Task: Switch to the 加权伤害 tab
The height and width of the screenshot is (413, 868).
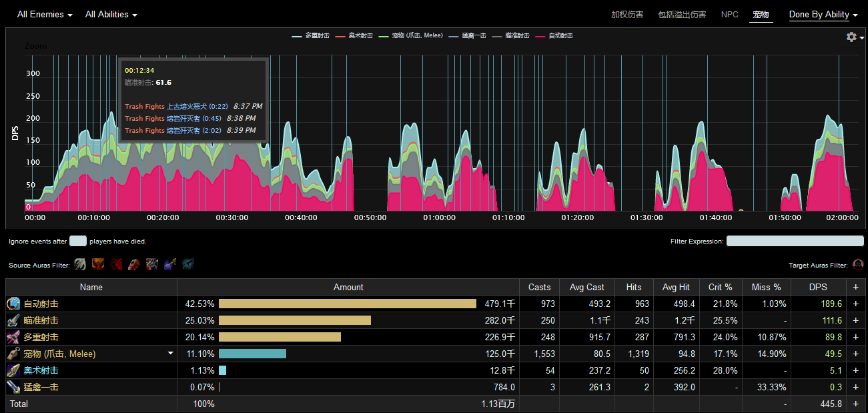Action: click(x=627, y=15)
